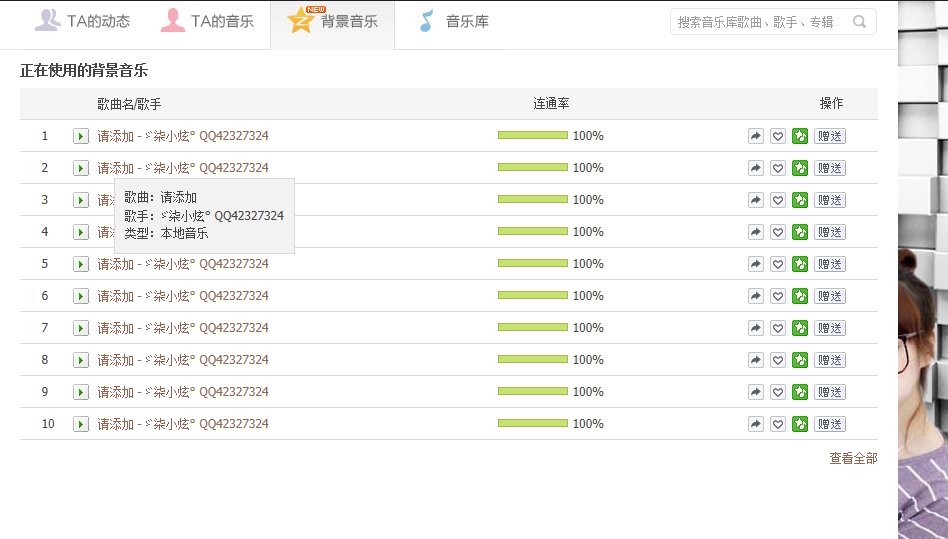Click 赠送 button for song 1

830,136
